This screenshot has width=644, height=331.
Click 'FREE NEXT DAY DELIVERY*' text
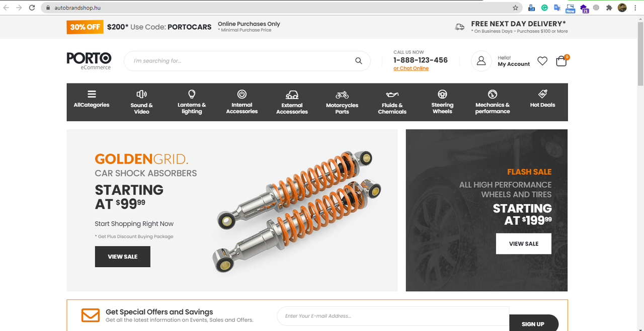click(519, 24)
